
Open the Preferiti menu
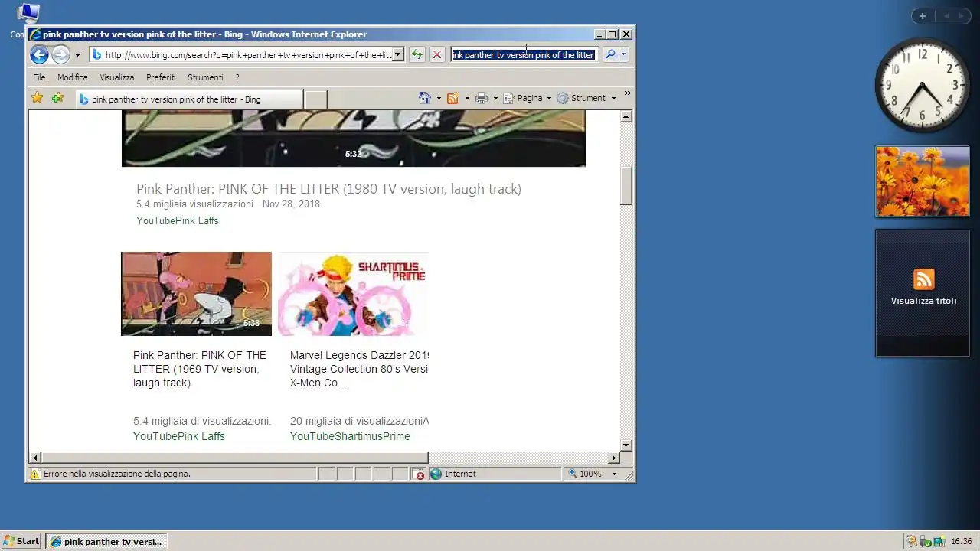[161, 77]
